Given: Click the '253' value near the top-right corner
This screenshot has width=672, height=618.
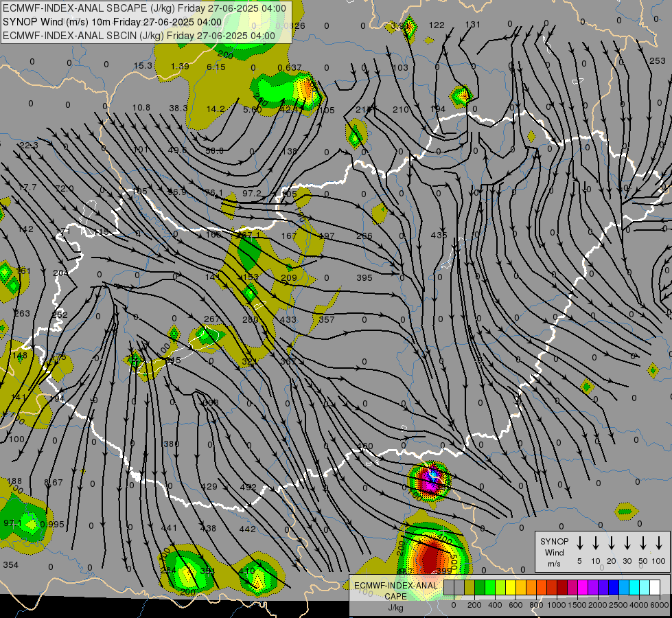Looking at the screenshot, I should pyautogui.click(x=657, y=61).
